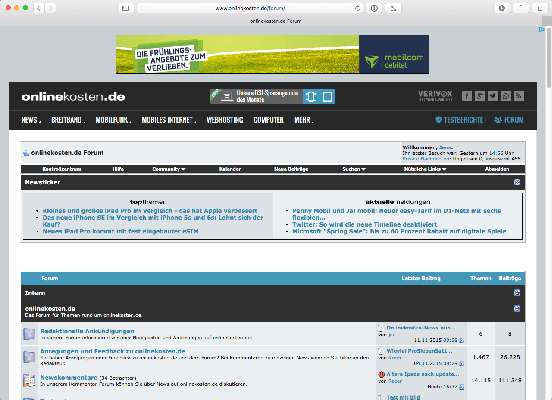552x400 pixels.
Task: Collapse the Intern category
Action: tap(517, 293)
